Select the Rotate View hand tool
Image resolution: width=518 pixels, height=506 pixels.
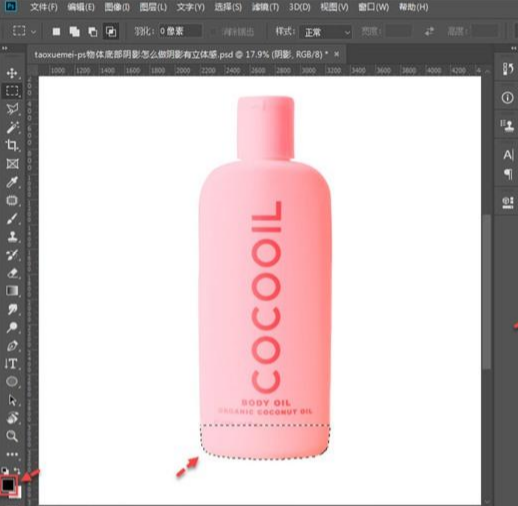[x=12, y=418]
